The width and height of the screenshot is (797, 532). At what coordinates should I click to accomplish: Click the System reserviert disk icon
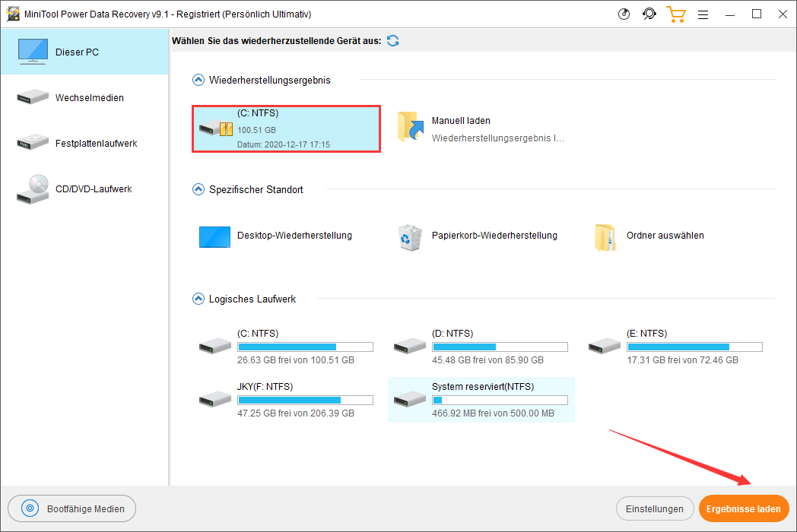pyautogui.click(x=410, y=399)
